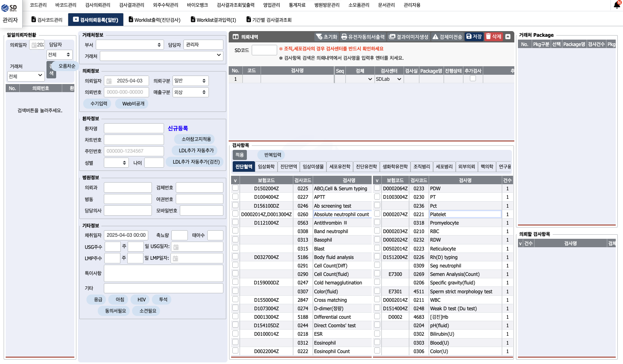Open the 거래처 dropdown in 거래처정보
623x364 pixels.
coord(161,56)
